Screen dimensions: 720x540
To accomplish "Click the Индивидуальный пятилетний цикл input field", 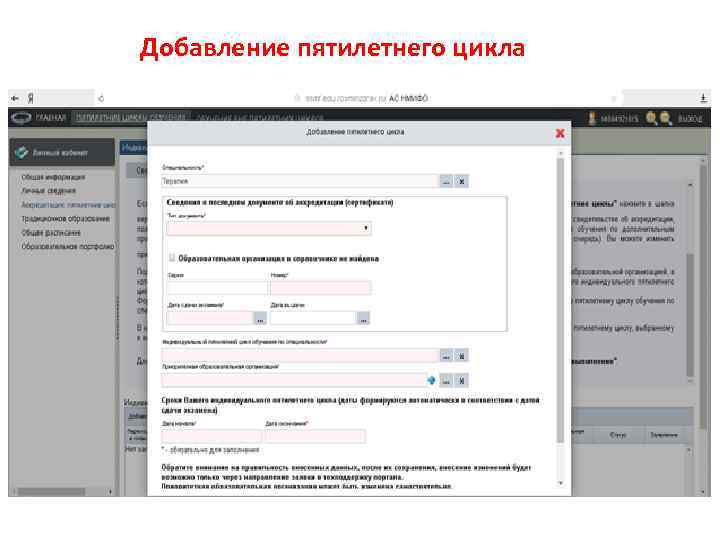I will (x=300, y=355).
